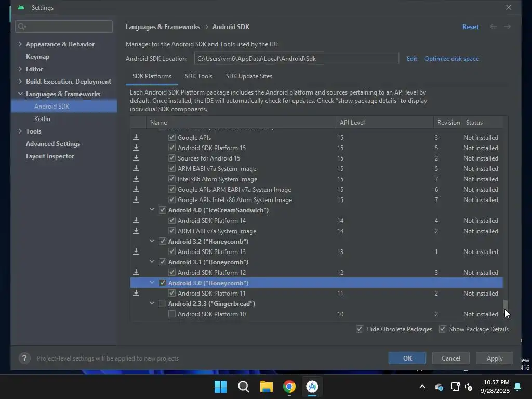Click Optimize disk space link
The image size is (532, 399).
(x=451, y=59)
